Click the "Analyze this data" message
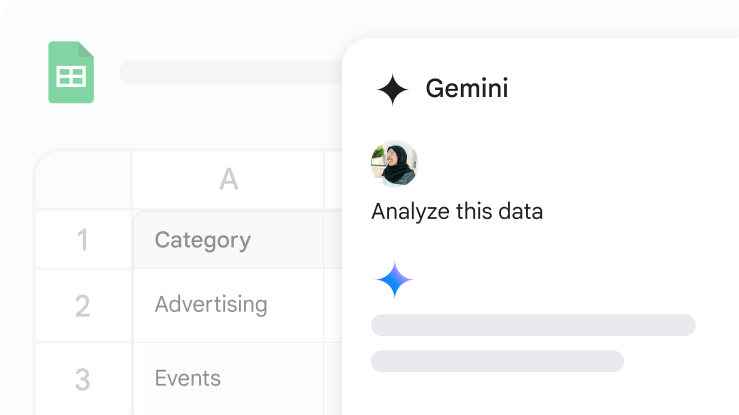The width and height of the screenshot is (739, 415). click(456, 212)
